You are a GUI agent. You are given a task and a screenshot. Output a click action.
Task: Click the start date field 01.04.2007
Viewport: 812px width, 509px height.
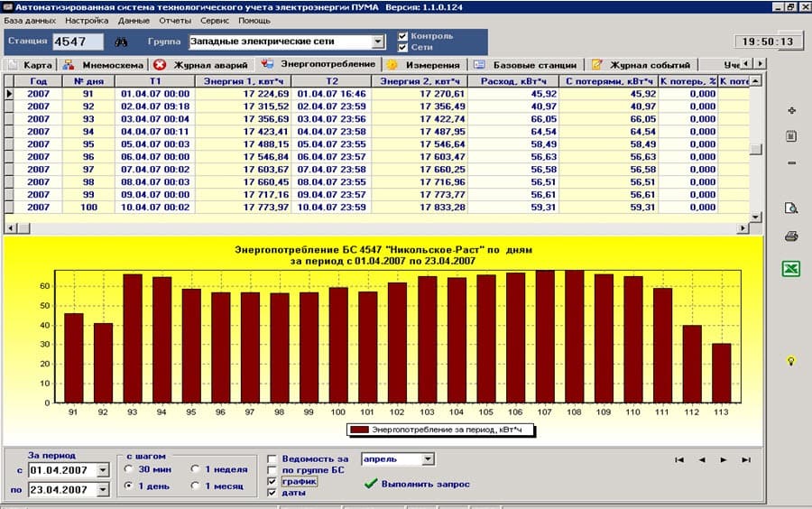click(x=63, y=470)
